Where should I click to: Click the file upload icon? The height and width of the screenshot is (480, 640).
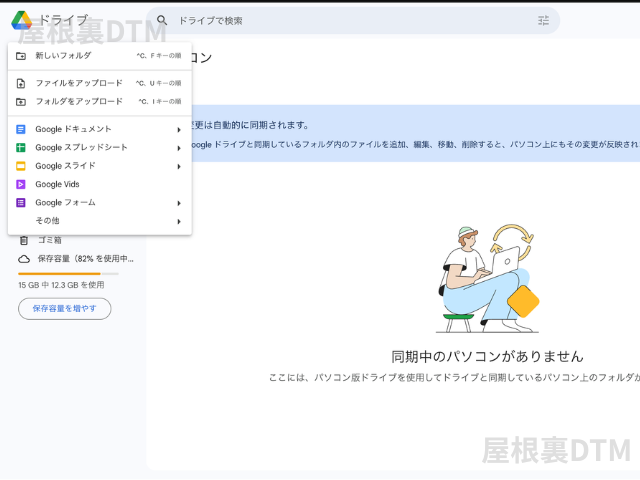21,84
